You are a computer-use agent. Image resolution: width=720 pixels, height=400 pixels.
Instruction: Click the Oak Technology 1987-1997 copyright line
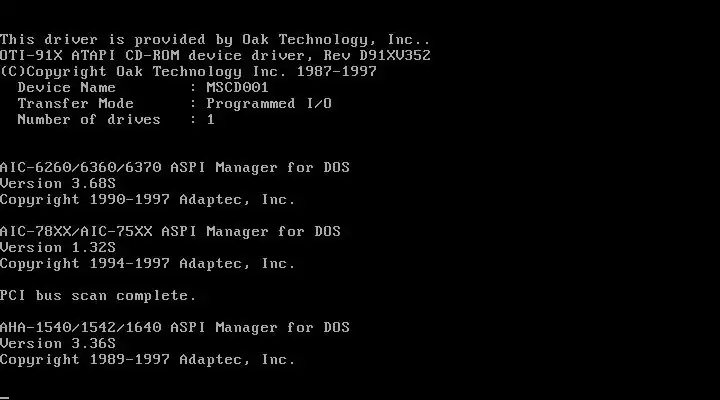(188, 72)
